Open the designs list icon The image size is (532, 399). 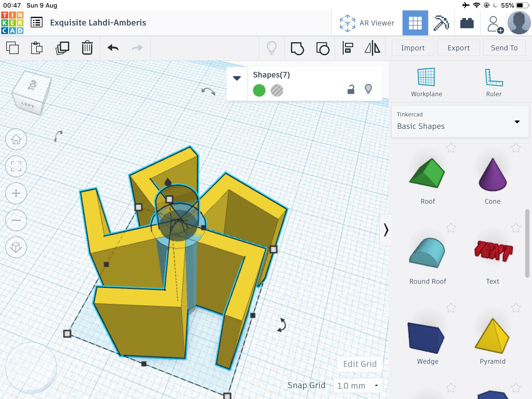pos(37,23)
